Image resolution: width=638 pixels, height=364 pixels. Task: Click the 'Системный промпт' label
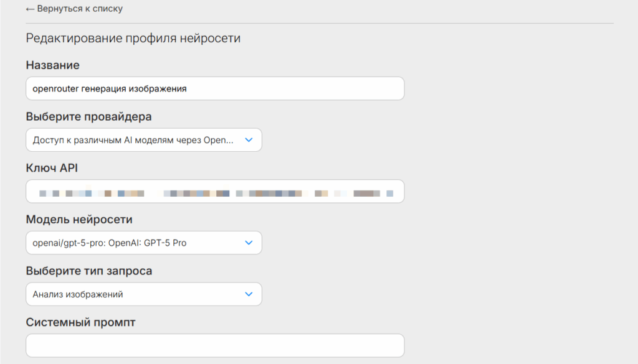[x=80, y=322]
